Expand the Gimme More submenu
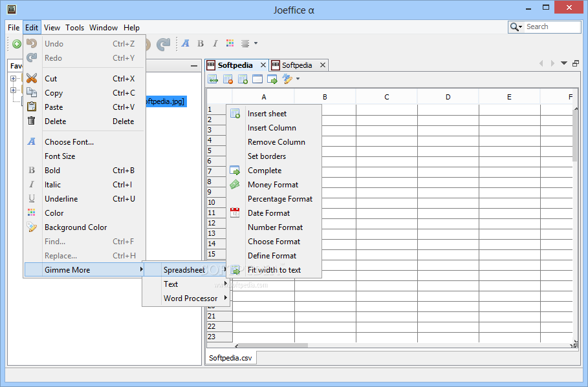The width and height of the screenshot is (588, 387). (84, 270)
